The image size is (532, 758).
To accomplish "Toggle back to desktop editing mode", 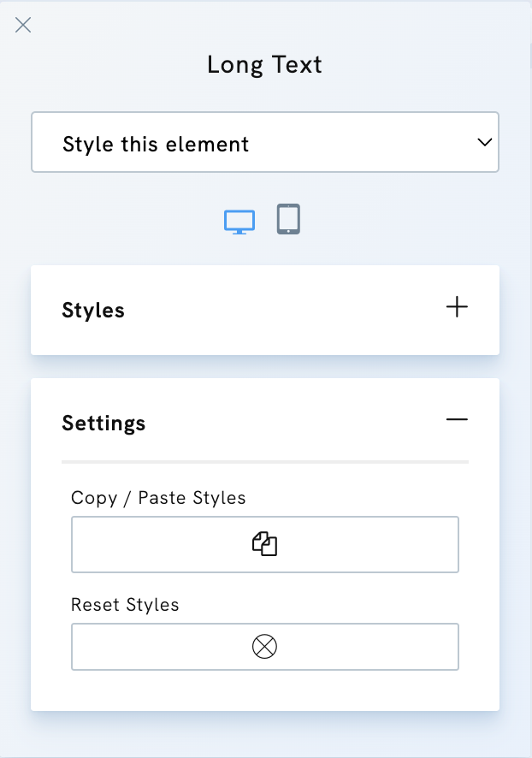I will point(239,220).
